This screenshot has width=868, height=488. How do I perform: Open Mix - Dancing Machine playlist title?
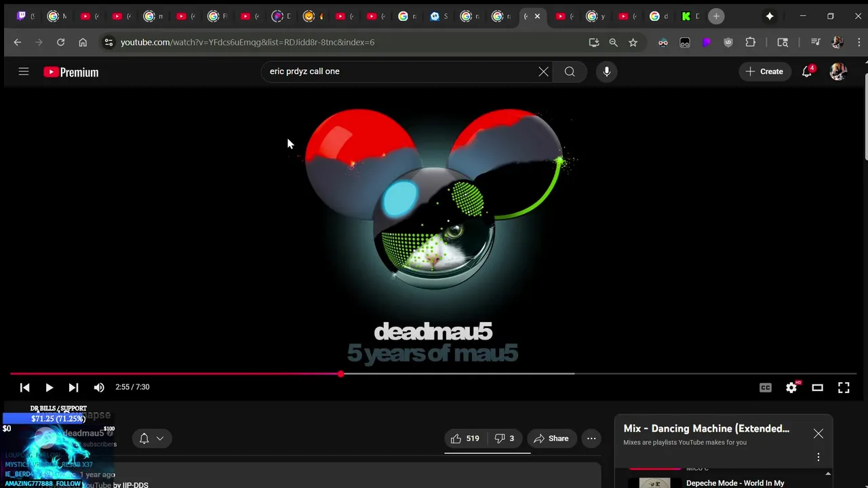[706, 428]
